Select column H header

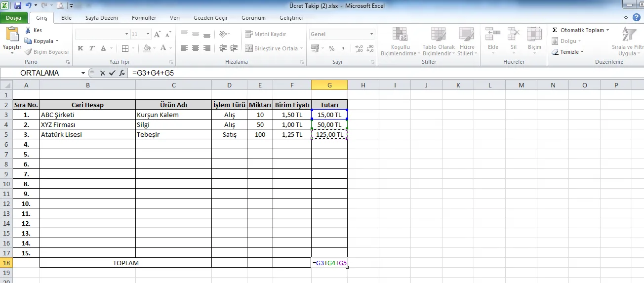tap(363, 85)
